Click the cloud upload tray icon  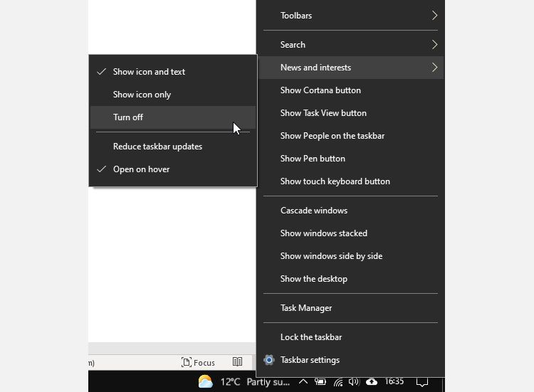coord(371,382)
